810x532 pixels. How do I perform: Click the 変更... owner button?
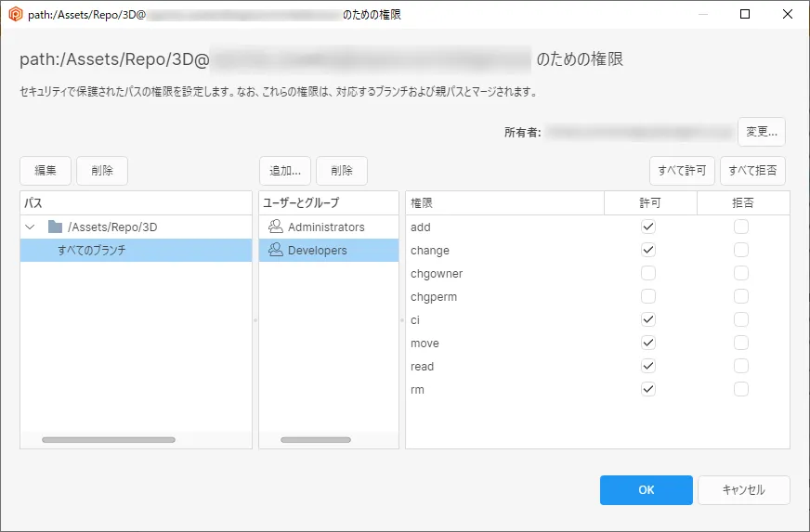(x=762, y=132)
